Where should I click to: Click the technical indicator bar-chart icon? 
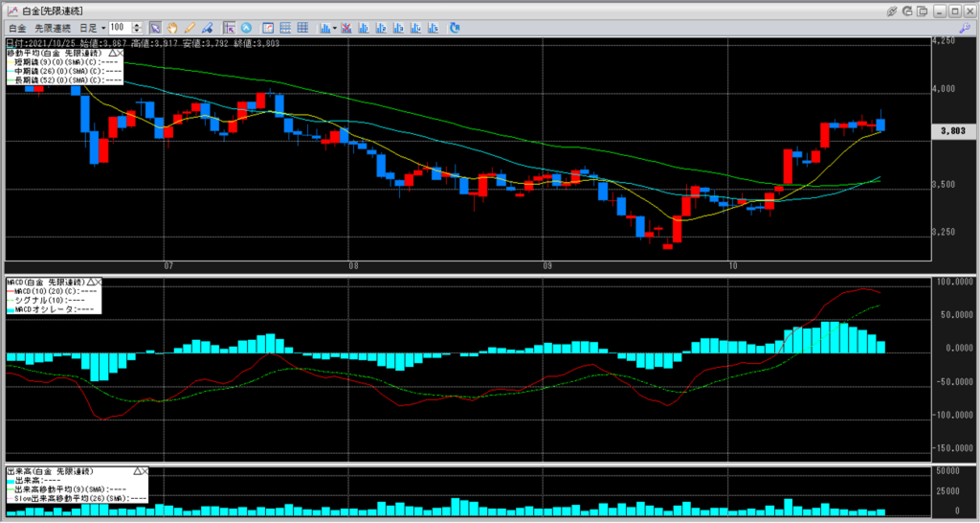[325, 28]
